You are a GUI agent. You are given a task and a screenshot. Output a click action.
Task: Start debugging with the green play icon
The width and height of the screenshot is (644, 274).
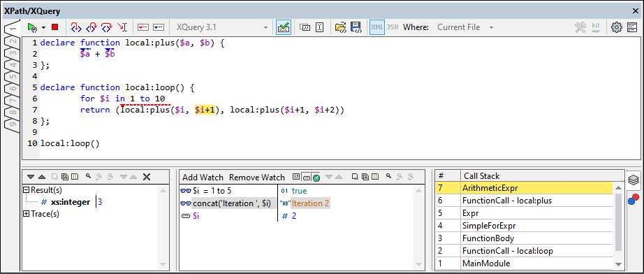(x=32, y=27)
